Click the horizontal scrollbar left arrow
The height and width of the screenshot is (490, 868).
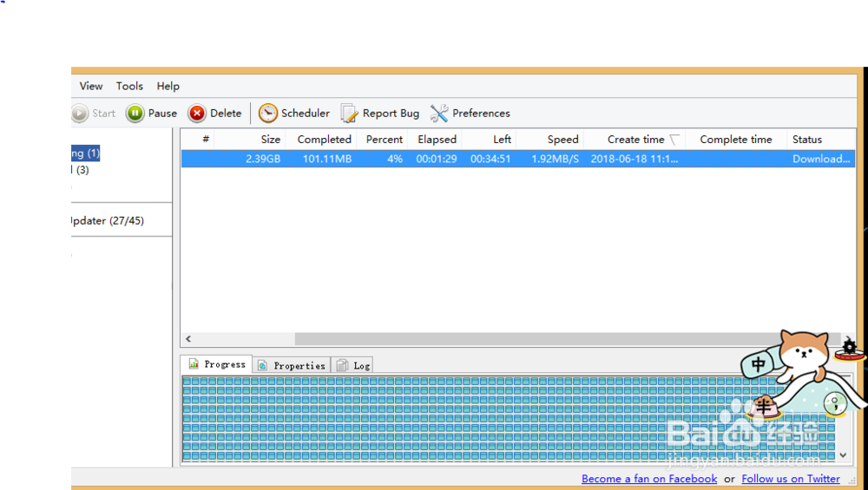coord(188,339)
